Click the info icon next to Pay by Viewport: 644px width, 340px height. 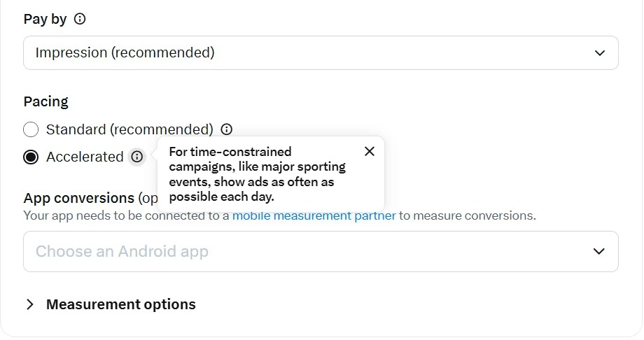[x=80, y=20]
